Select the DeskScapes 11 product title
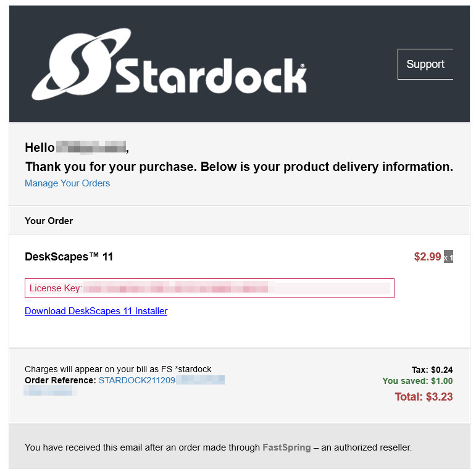Viewport: 476px width, 474px height. [69, 257]
